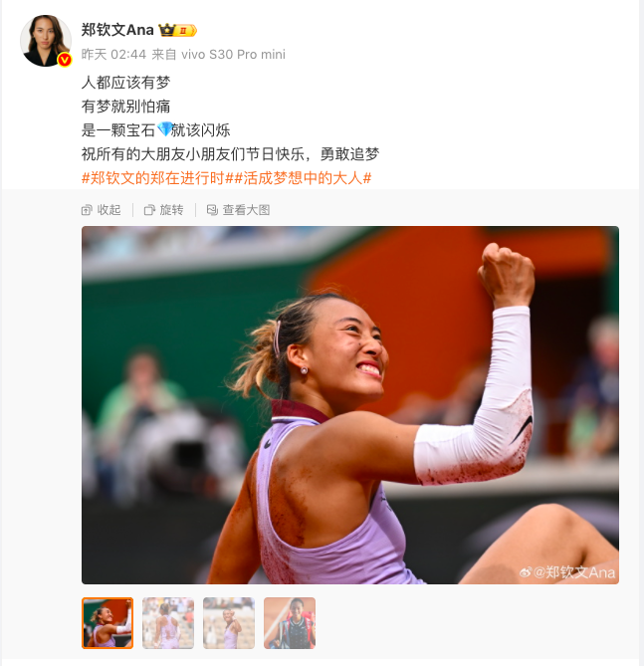Image resolution: width=644 pixels, height=666 pixels.
Task: Open the 郑钦文Ana username link
Action: coord(117,30)
